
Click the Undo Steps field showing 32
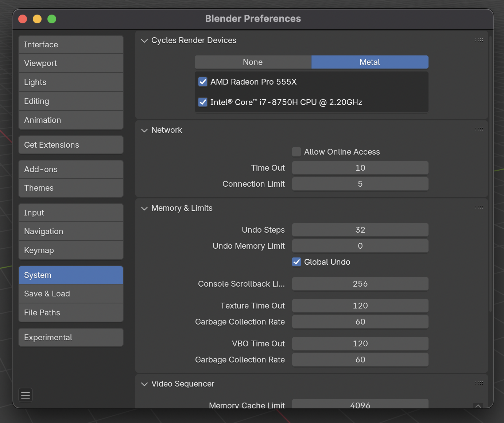point(360,230)
